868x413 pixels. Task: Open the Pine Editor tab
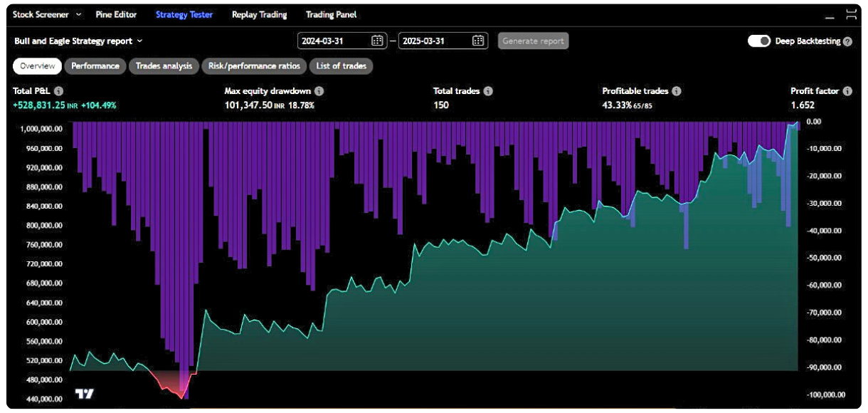point(116,14)
